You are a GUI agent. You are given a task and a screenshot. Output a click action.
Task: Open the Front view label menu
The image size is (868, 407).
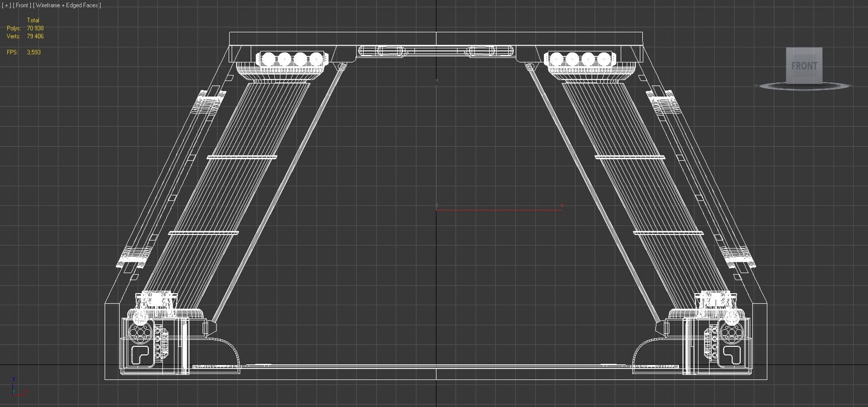(x=22, y=5)
